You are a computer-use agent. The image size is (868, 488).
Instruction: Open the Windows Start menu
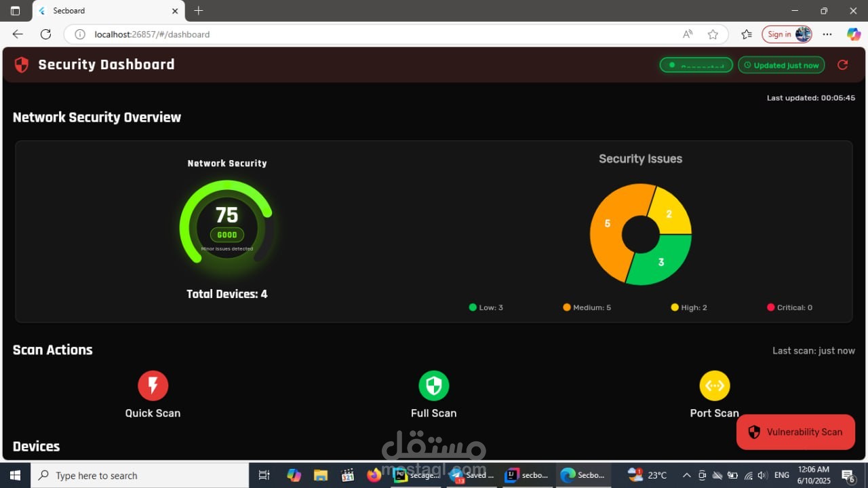(x=15, y=475)
